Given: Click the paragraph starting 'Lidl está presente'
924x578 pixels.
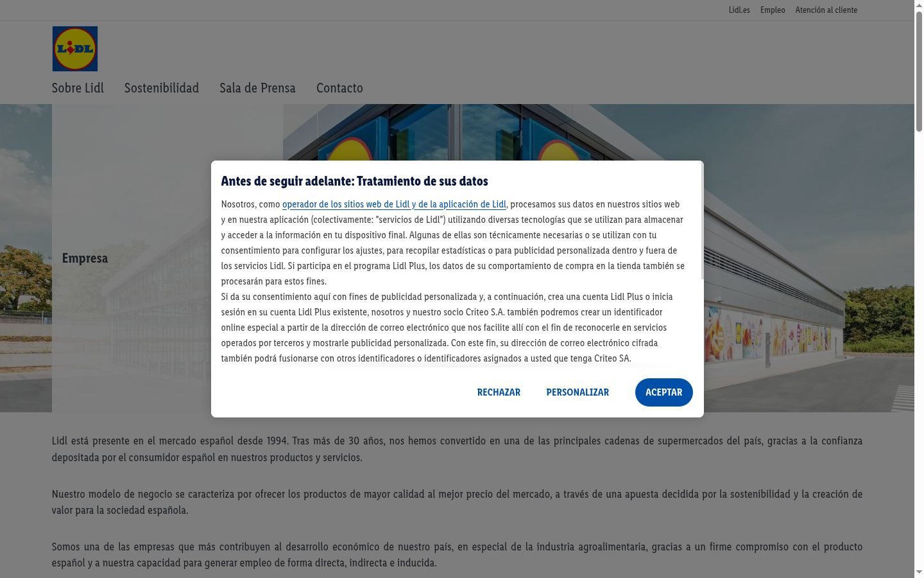Looking at the screenshot, I should click(x=457, y=449).
